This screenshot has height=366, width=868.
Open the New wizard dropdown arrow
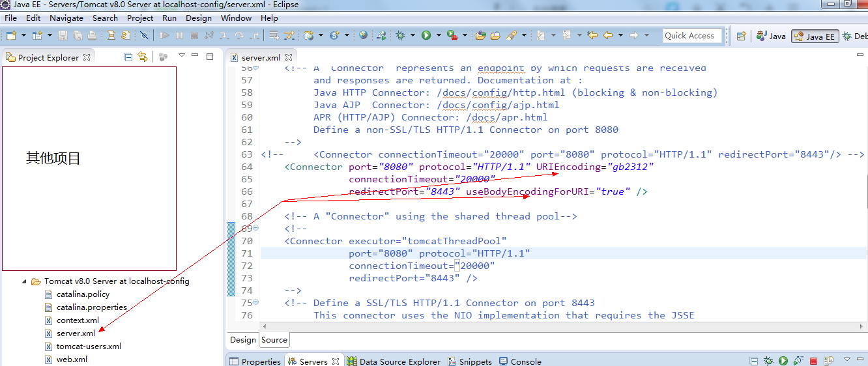coord(24,35)
